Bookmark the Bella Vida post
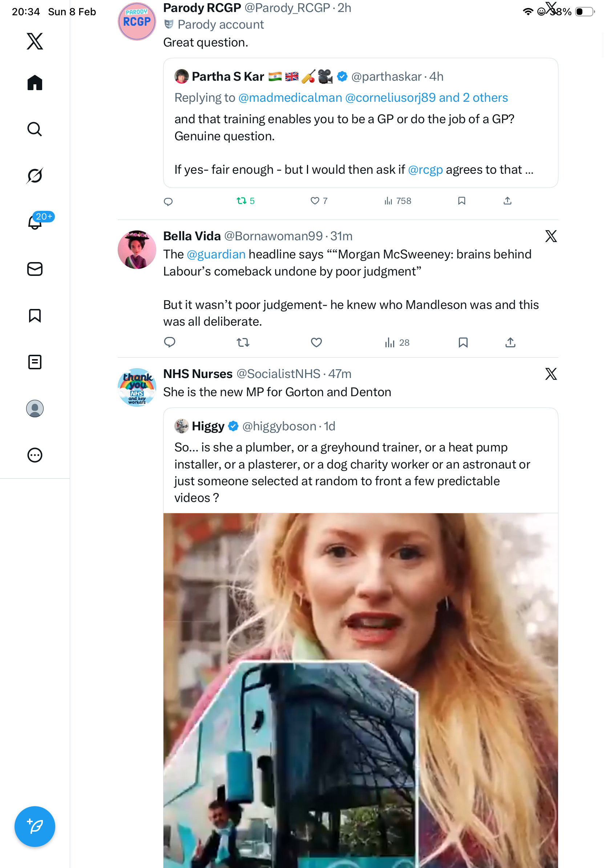606x868 pixels. click(463, 342)
